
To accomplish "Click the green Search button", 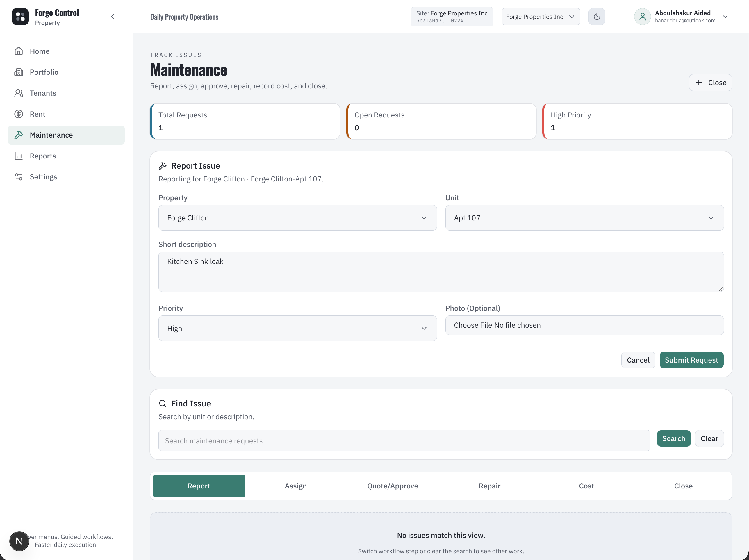I will pyautogui.click(x=673, y=438).
